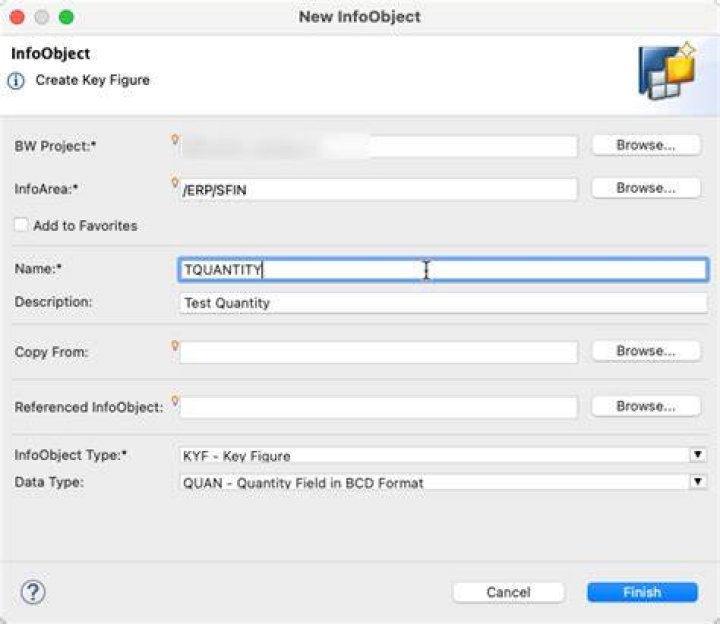The width and height of the screenshot is (720, 624).
Task: Click the 'InfoObject' bold header
Action: point(51,54)
